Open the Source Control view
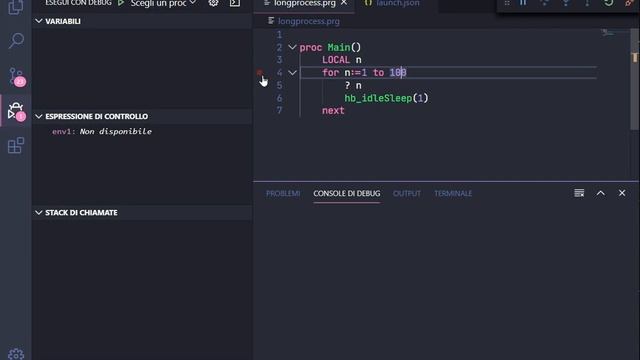 pos(17,77)
